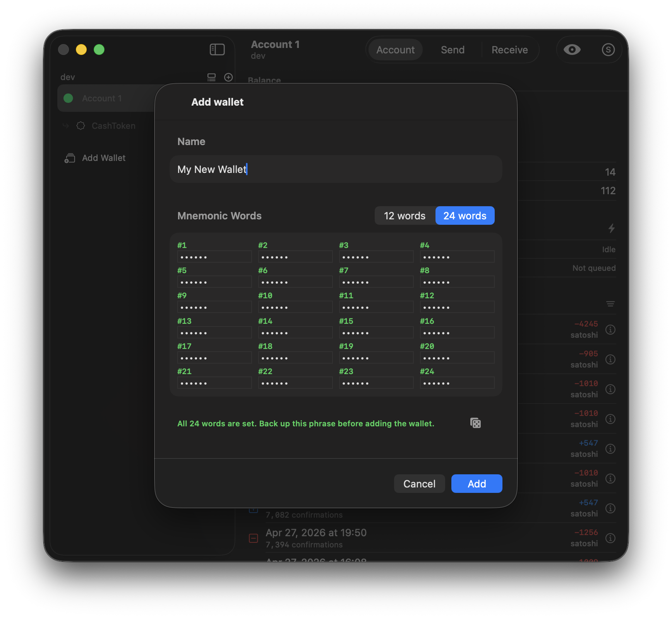This screenshot has width=672, height=619.
Task: Switch to the Send tab
Action: point(453,50)
